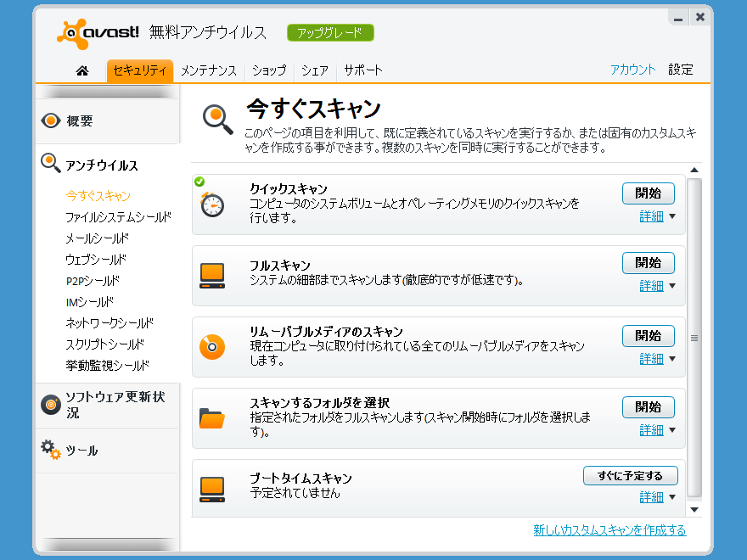Expand 詳細 arrow for ブートタイムスキャン
Image resolution: width=747 pixels, height=560 pixels.
click(x=672, y=497)
